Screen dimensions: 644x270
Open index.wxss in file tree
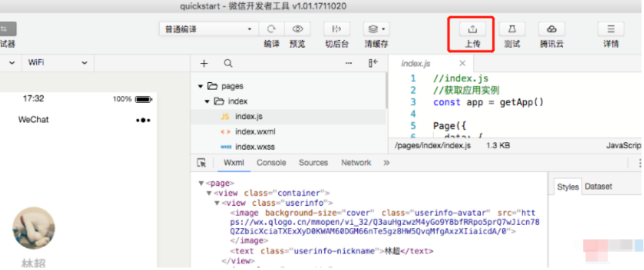point(288,147)
